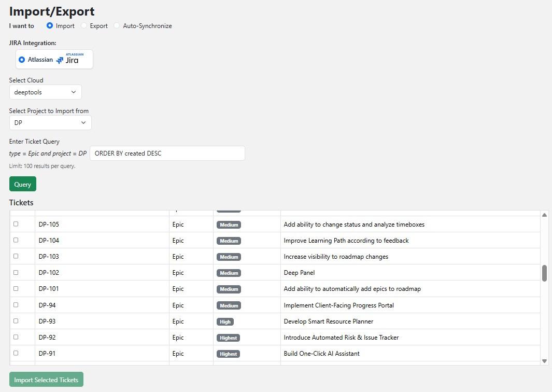
Task: Select the Export radio option
Action: point(84,25)
